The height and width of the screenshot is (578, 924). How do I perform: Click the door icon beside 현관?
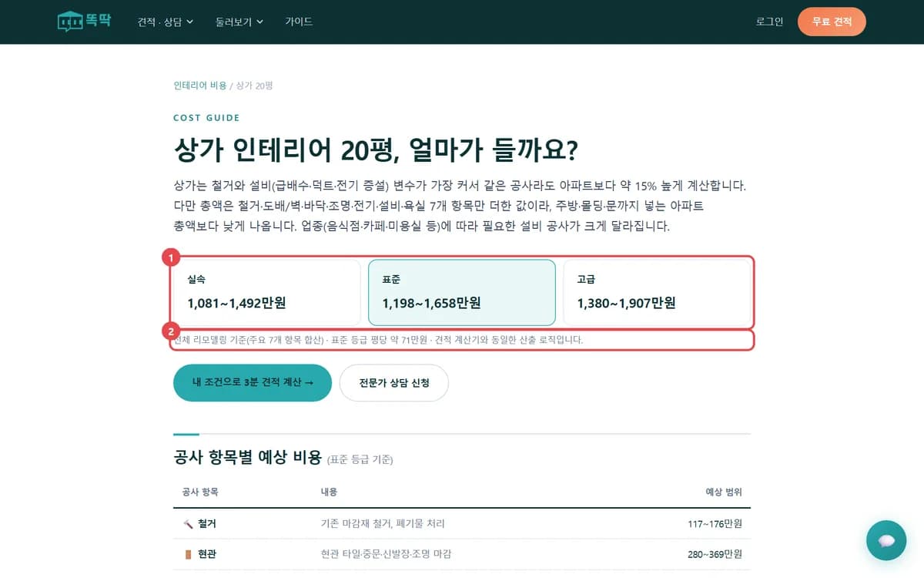pos(188,554)
